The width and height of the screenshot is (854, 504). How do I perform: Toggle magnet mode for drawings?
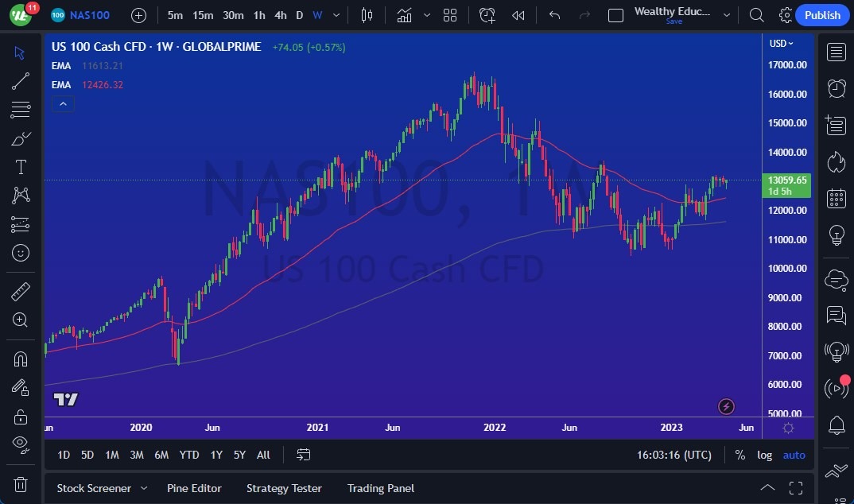[x=20, y=359]
